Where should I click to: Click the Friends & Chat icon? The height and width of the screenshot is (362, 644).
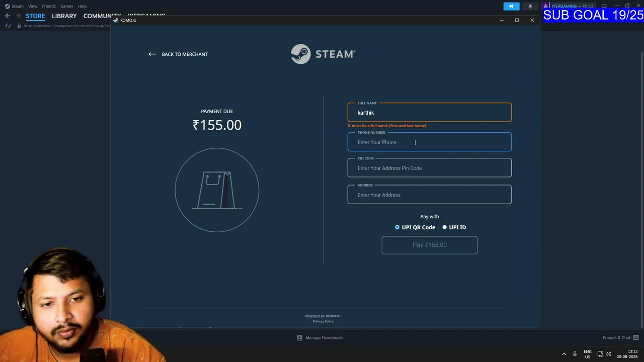coord(636,338)
